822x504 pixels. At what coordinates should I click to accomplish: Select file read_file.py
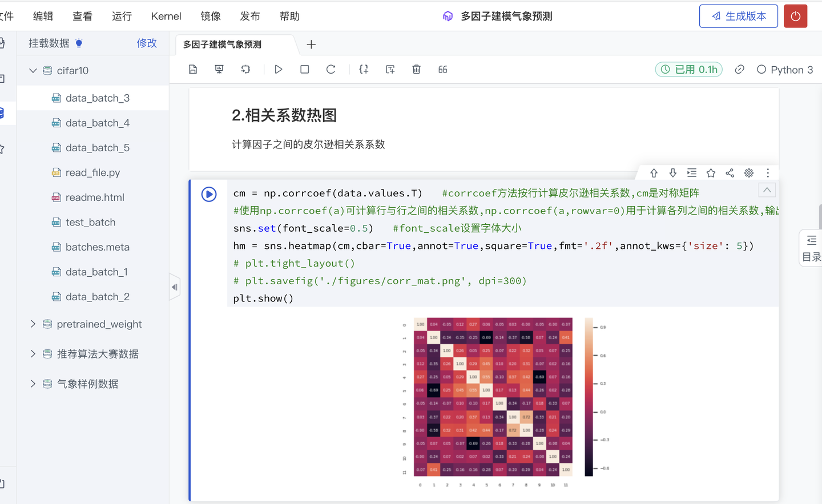coord(92,172)
